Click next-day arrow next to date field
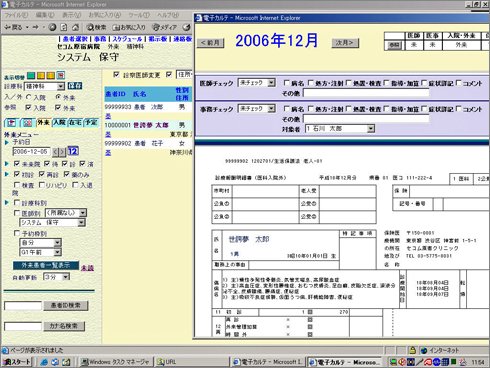The image size is (490, 368). pos(62,152)
